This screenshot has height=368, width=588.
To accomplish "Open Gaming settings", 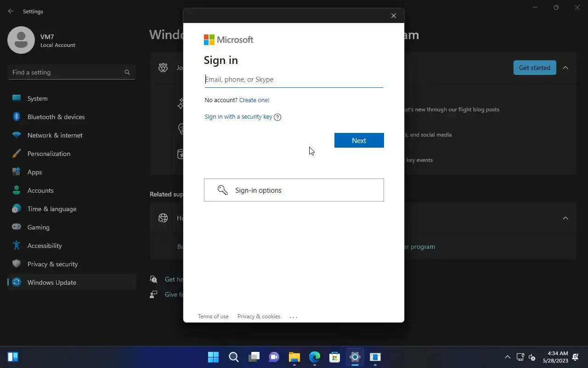I will point(72,227).
